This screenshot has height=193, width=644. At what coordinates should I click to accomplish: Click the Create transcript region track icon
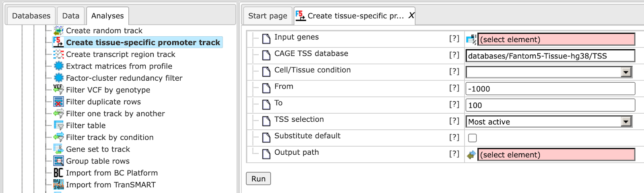coord(59,54)
